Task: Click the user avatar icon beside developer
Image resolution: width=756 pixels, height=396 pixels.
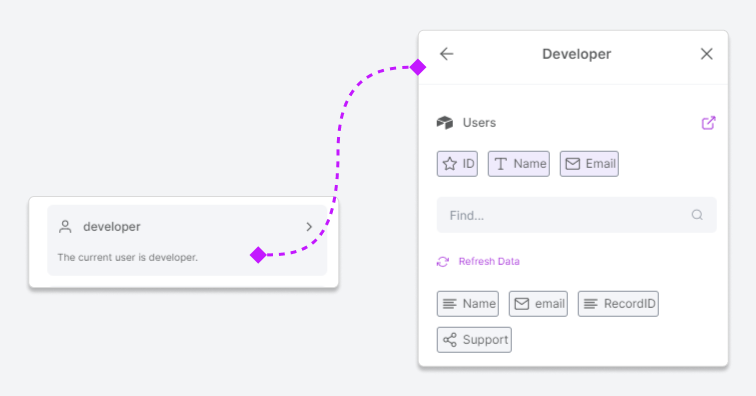Action: 65,227
